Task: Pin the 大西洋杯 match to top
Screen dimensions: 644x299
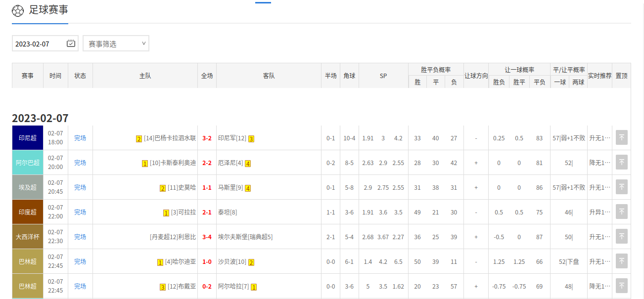Action: [622, 237]
